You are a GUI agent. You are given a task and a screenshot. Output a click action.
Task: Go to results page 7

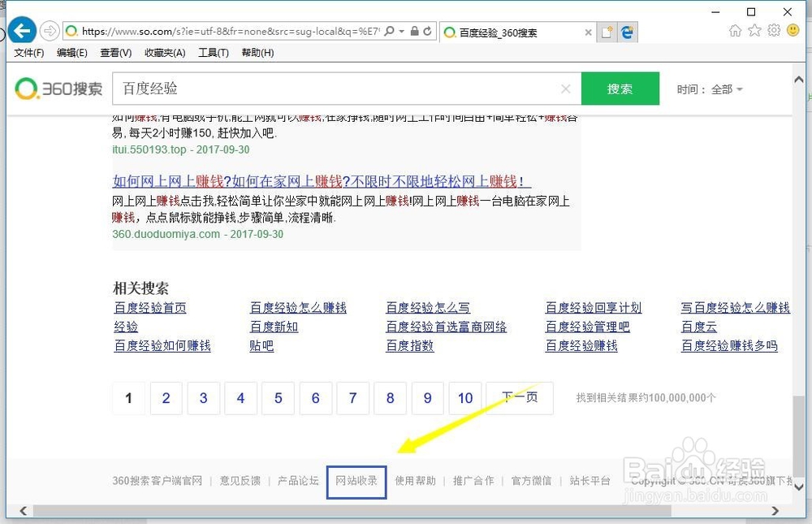point(352,398)
